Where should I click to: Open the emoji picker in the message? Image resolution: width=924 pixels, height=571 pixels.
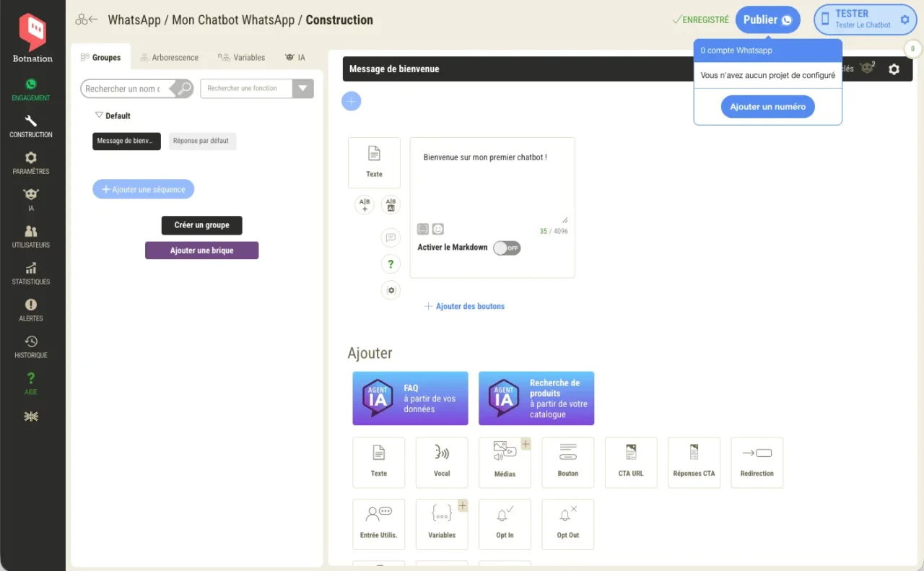tap(438, 229)
